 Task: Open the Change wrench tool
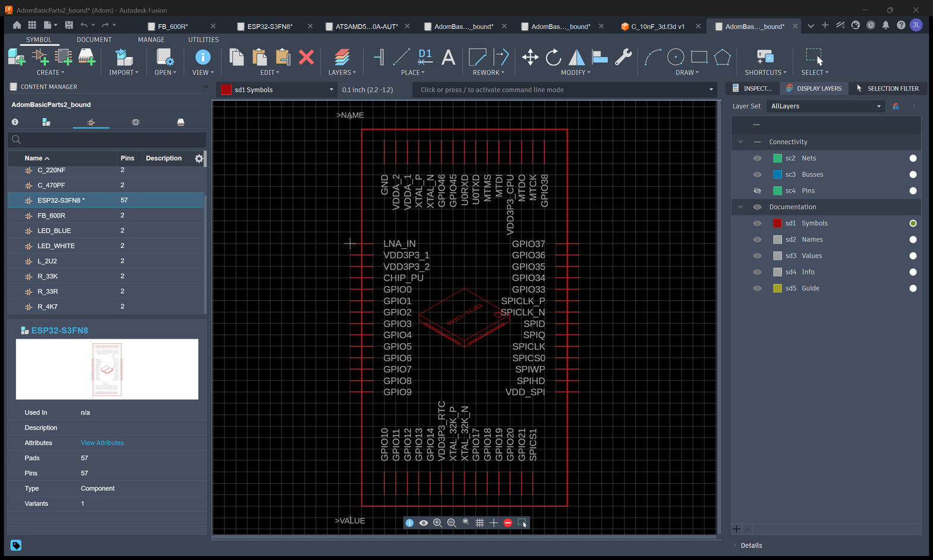pyautogui.click(x=623, y=57)
